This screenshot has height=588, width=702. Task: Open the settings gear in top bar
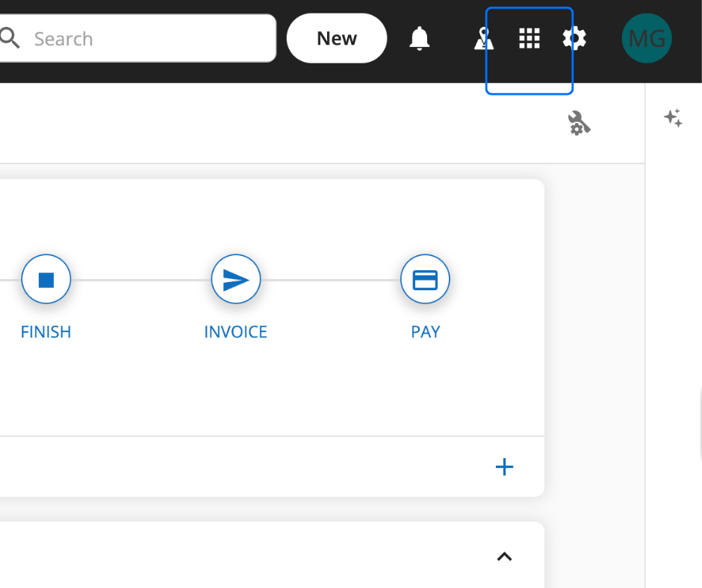(x=574, y=39)
